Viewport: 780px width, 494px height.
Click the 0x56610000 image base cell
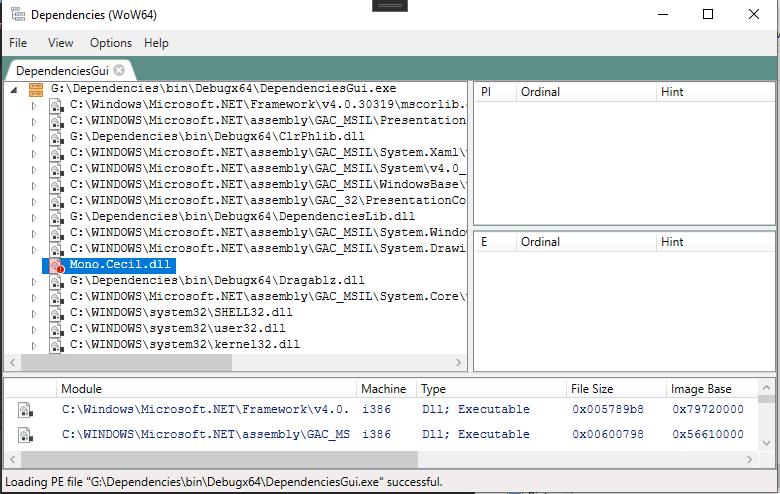point(708,434)
